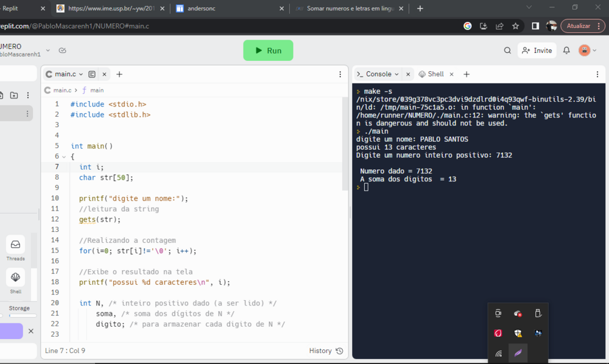Click the Invite button
Viewport: 609px width, 364px height.
537,51
